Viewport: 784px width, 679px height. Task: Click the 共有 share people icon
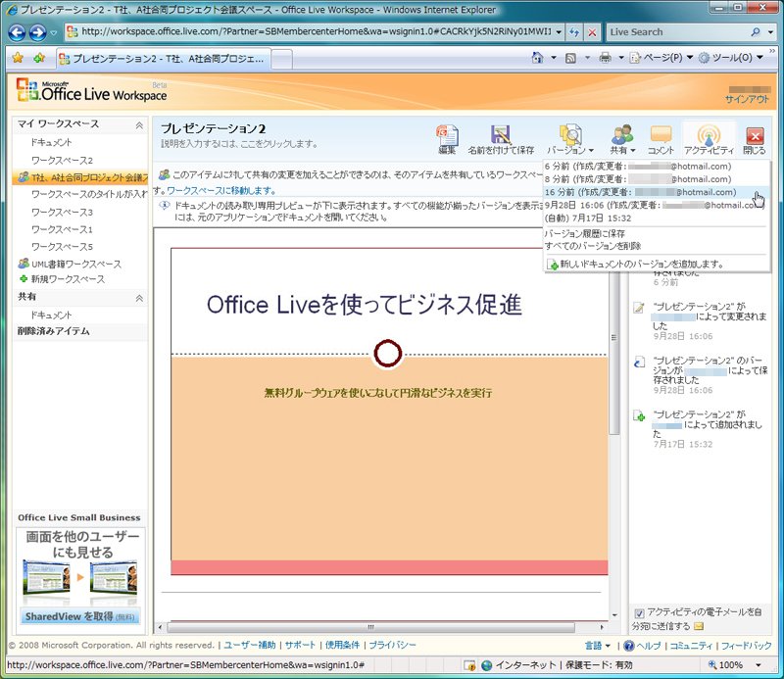[622, 135]
